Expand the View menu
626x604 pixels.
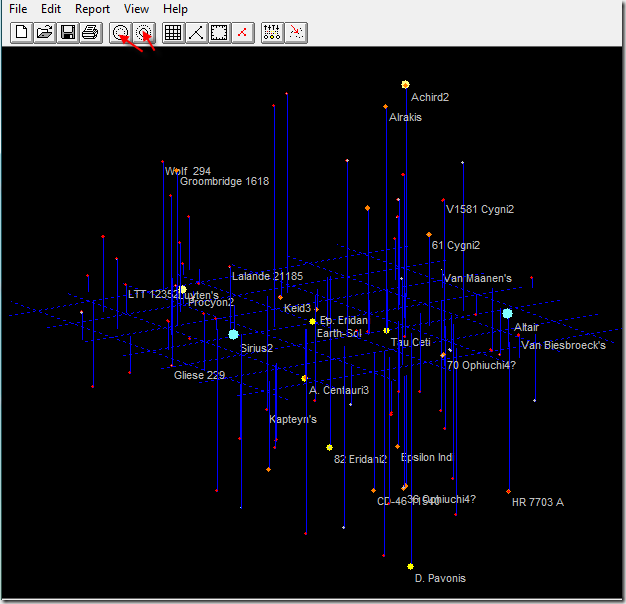pyautogui.click(x=137, y=9)
